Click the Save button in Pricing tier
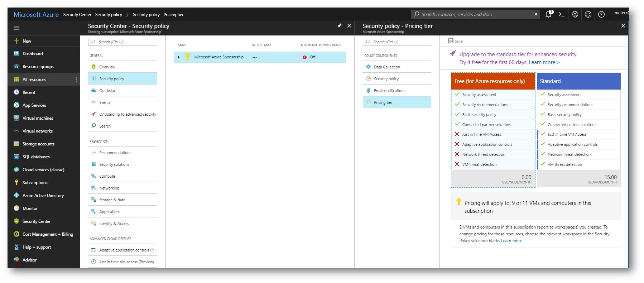Screen dimensions: 644x283 455,41
